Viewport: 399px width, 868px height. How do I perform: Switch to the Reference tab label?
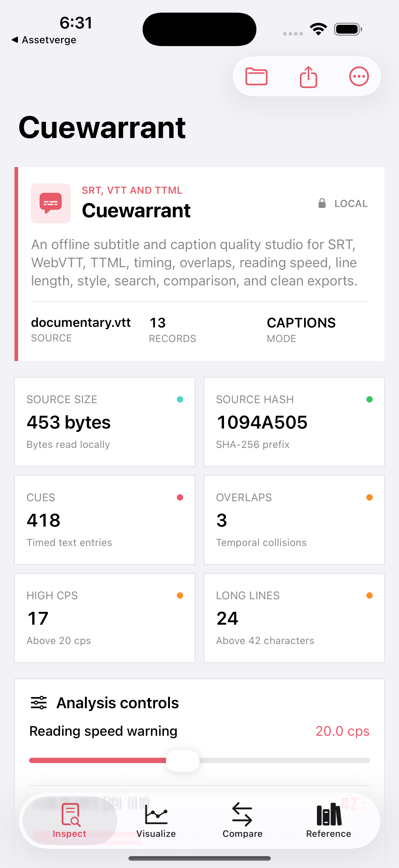click(x=329, y=833)
